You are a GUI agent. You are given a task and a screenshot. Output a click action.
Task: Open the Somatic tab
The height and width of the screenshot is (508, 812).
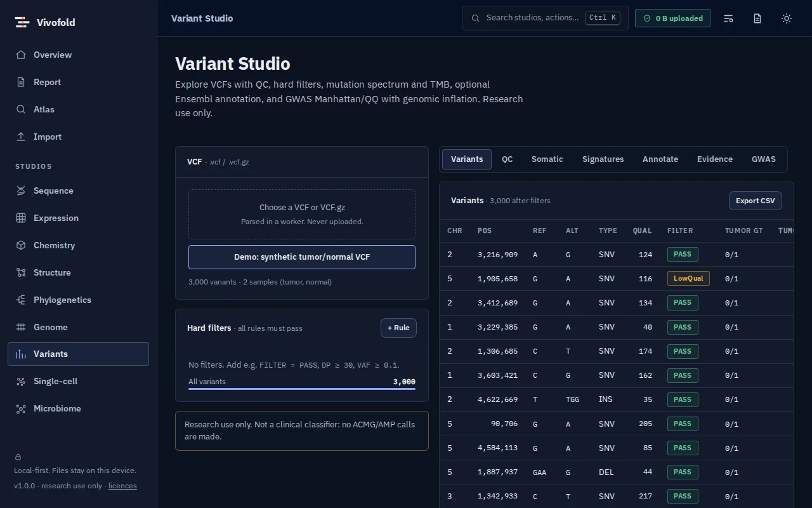pyautogui.click(x=547, y=159)
